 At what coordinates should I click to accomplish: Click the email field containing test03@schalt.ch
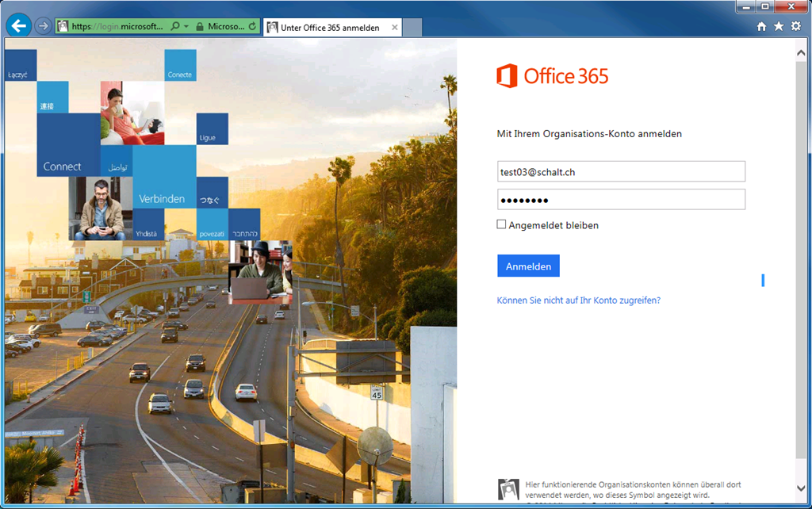coord(621,171)
